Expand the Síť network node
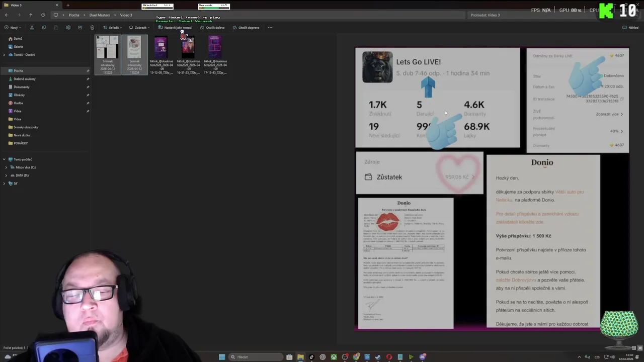This screenshot has width=644, height=362. [x=4, y=184]
